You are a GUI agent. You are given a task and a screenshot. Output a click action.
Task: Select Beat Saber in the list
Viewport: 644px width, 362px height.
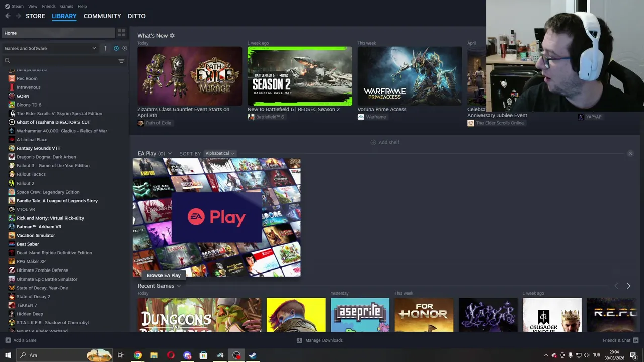pyautogui.click(x=28, y=244)
